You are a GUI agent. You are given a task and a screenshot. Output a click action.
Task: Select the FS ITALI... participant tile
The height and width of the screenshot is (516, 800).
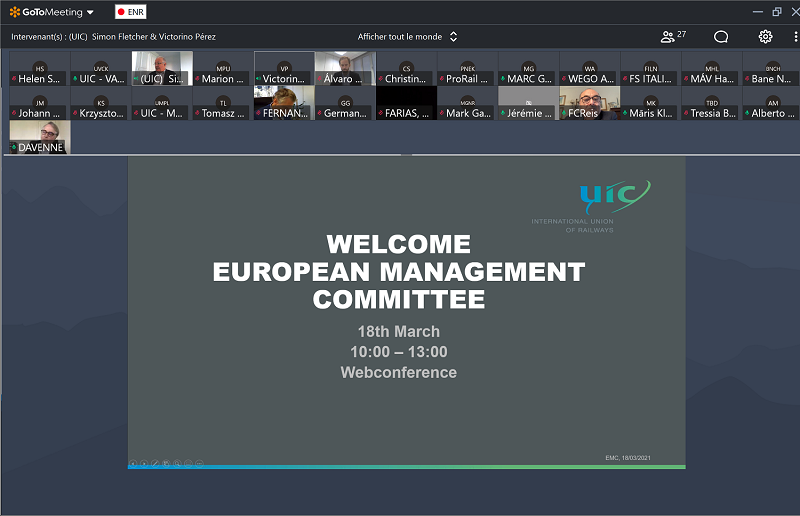[651, 68]
